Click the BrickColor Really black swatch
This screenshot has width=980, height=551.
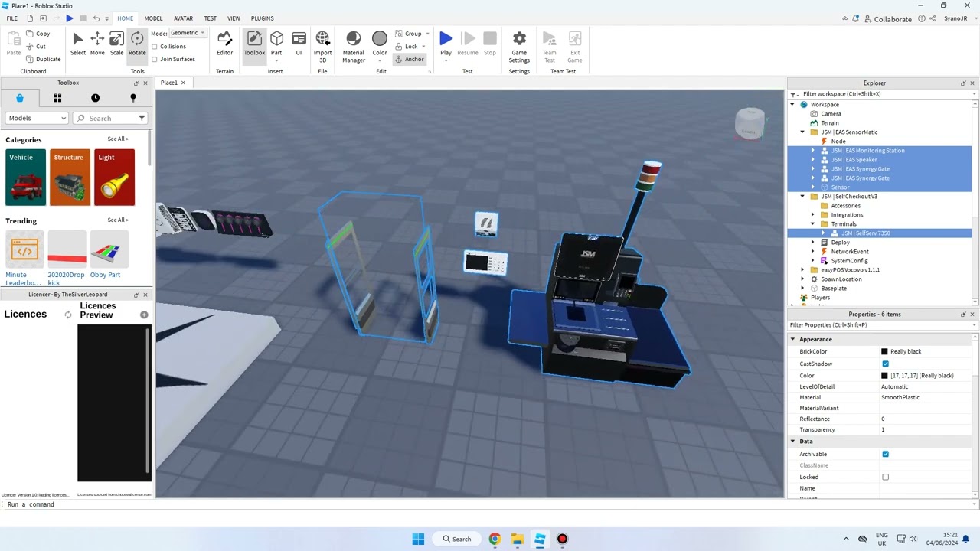click(x=884, y=351)
